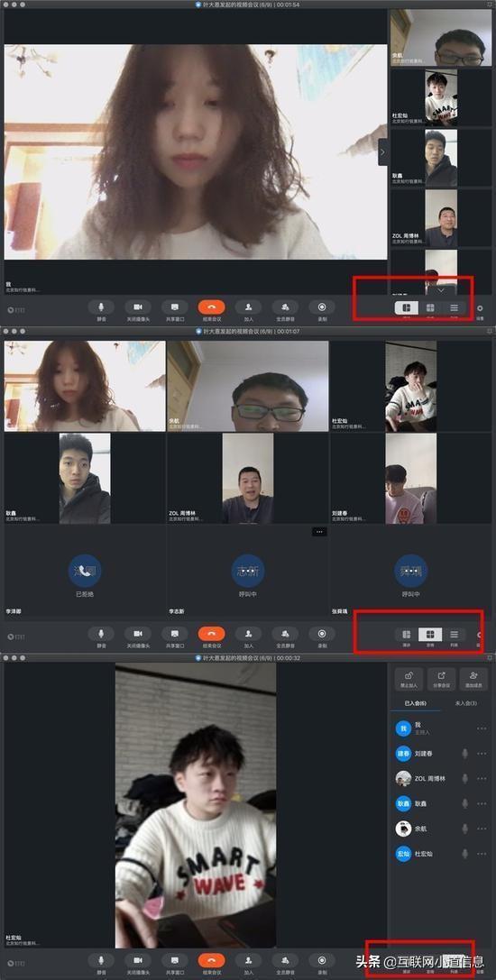Image resolution: width=496 pixels, height=980 pixels.
Task: Select 杜宏灿's thumbnail in the 00:01:54 sidebar
Action: [441, 98]
